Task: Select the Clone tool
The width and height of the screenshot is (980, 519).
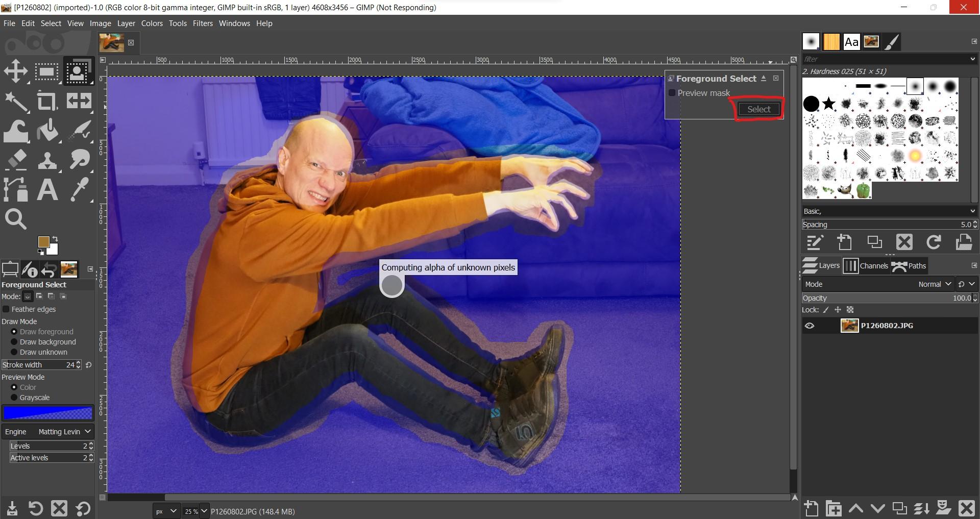Action: (47, 160)
